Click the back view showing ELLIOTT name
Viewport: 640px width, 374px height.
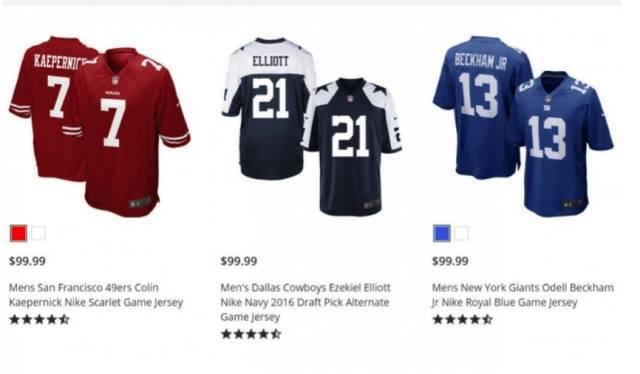pos(267,108)
